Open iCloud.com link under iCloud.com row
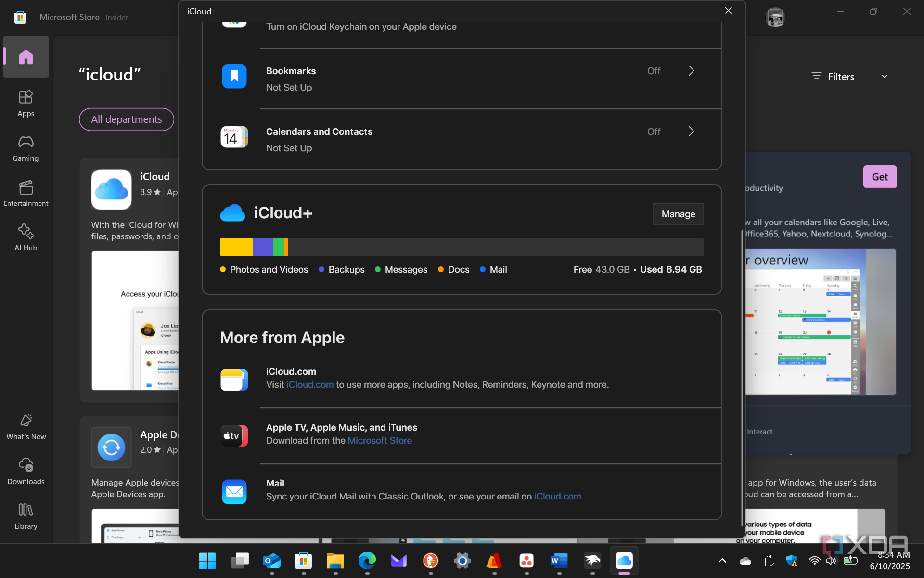 (x=310, y=385)
